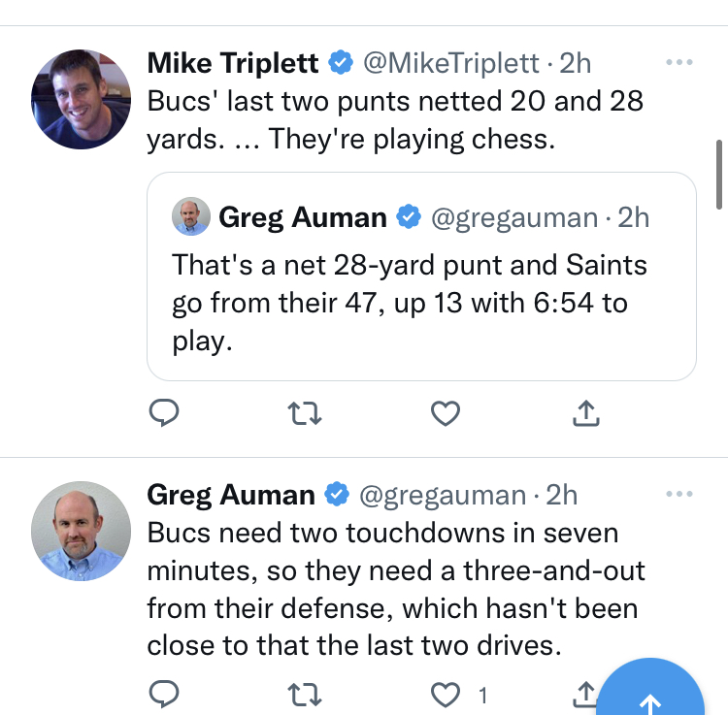Open more options for Mike Triplett's tweet
Screen dimensions: 728x715
pos(679,63)
